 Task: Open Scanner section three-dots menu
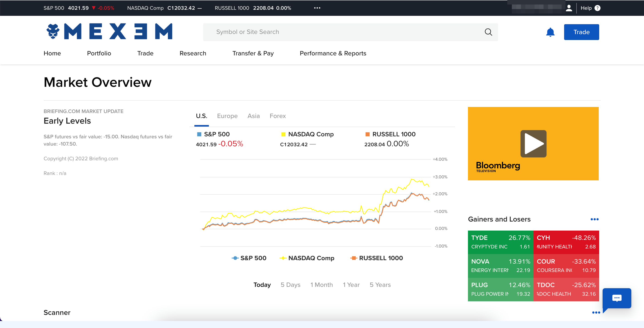pyautogui.click(x=596, y=312)
